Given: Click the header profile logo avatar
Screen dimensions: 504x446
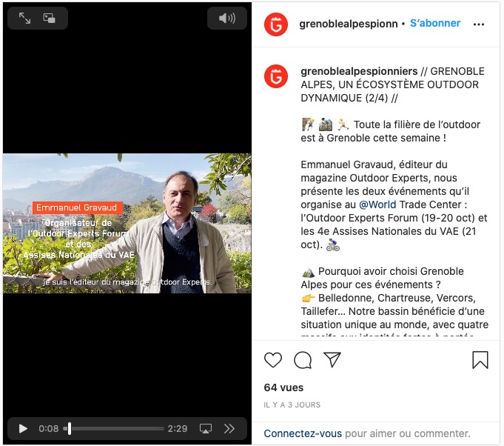Looking at the screenshot, I should 276,24.
